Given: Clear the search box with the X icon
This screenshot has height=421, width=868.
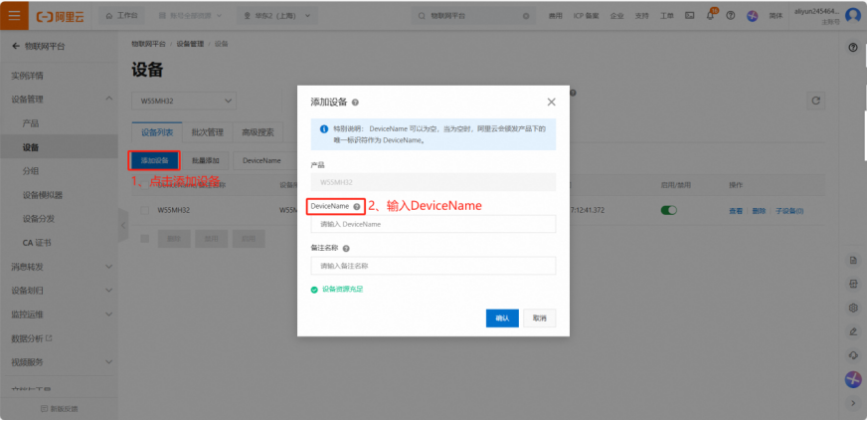Looking at the screenshot, I should pyautogui.click(x=526, y=16).
